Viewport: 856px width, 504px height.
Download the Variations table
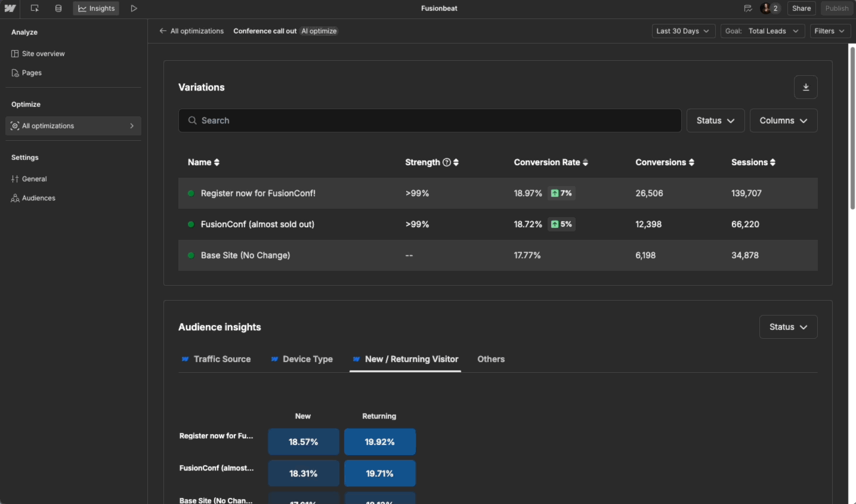pyautogui.click(x=805, y=87)
